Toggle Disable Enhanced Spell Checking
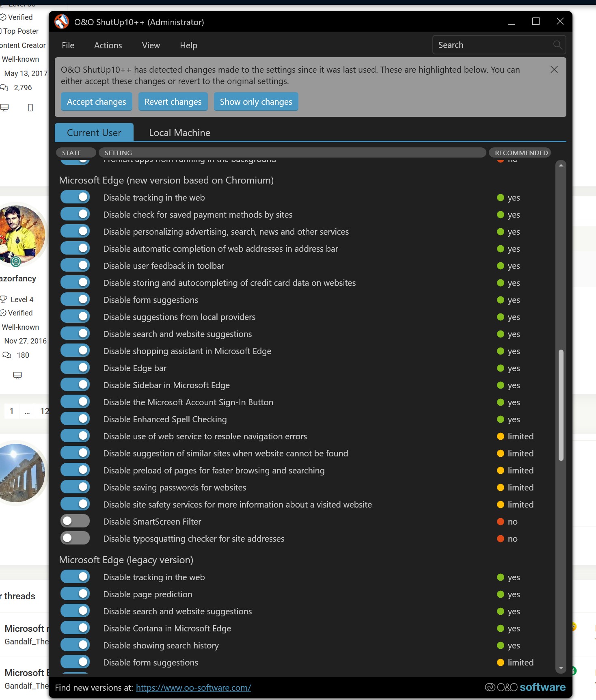 pos(75,419)
